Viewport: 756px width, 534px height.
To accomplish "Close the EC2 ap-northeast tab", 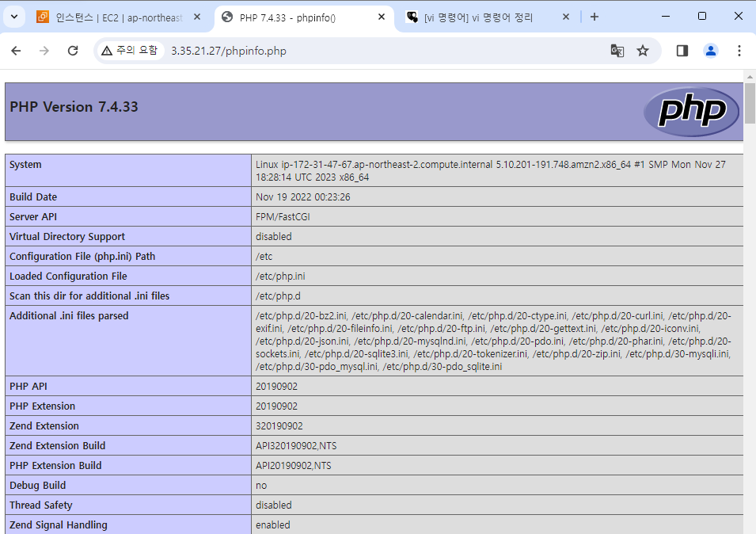I will [196, 17].
